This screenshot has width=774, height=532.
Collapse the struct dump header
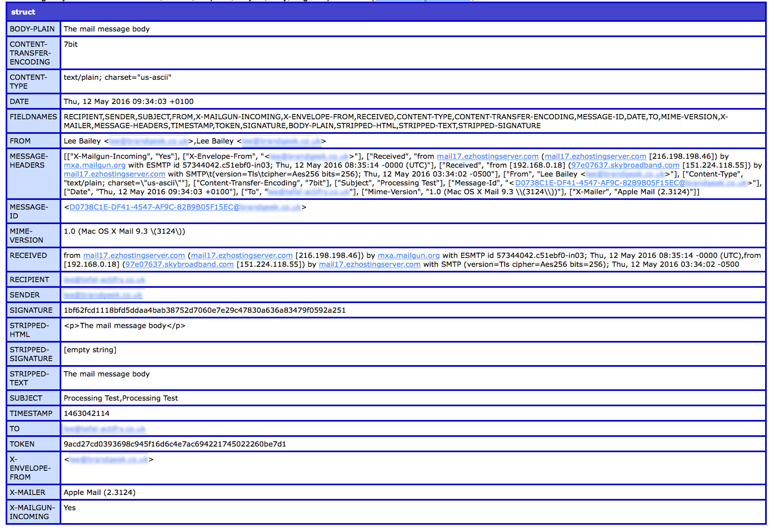tap(23, 12)
